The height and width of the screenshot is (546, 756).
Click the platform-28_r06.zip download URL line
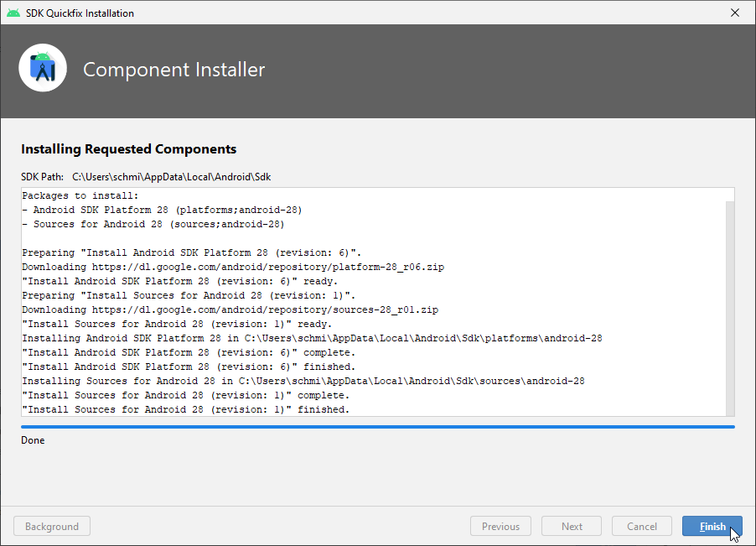coord(233,268)
